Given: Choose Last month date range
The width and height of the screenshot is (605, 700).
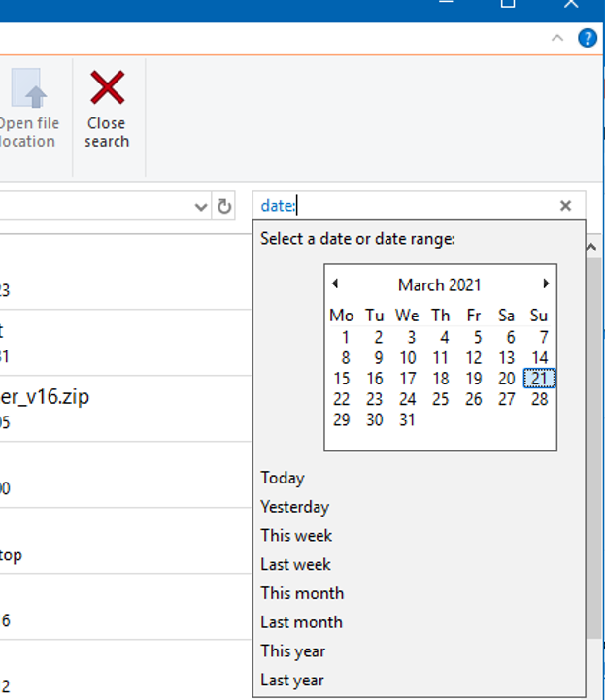Looking at the screenshot, I should click(x=301, y=622).
